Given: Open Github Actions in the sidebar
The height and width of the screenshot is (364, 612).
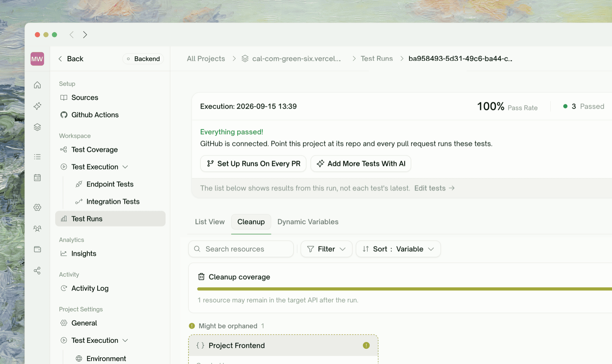Looking at the screenshot, I should pos(110,115).
